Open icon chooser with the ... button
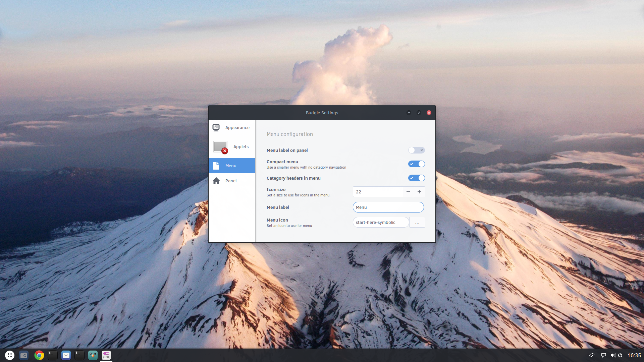644x362 pixels. (x=417, y=222)
